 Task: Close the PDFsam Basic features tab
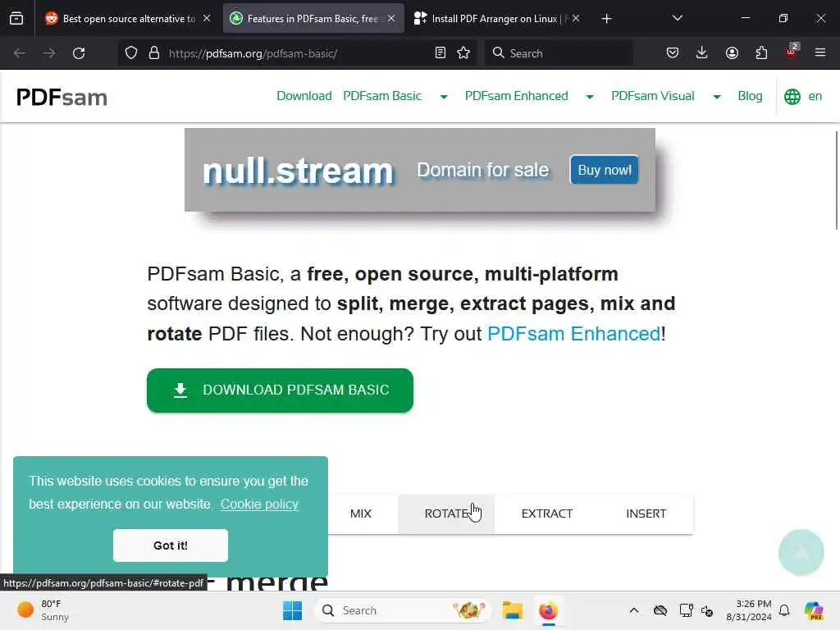coord(391,18)
